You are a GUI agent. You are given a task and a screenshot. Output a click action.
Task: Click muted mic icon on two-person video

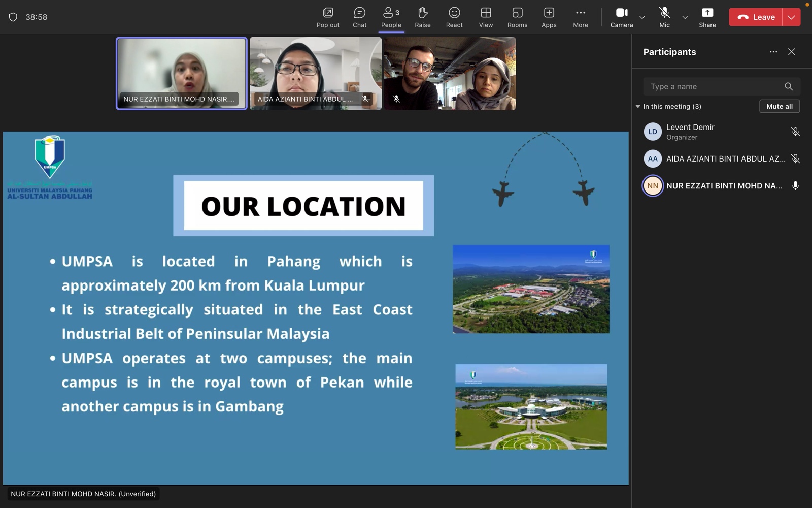pyautogui.click(x=396, y=99)
